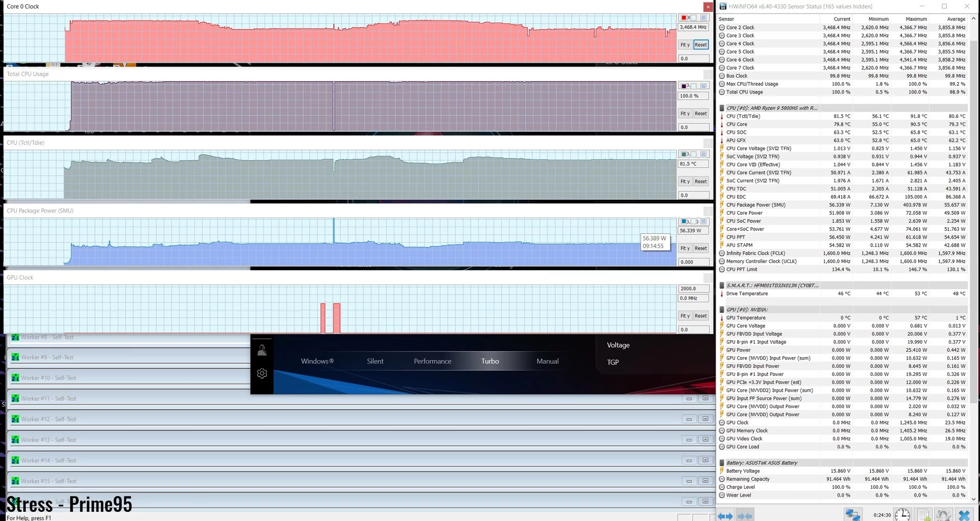Click the profile icon in Armoury Crate sidebar
The height and width of the screenshot is (521, 980).
pyautogui.click(x=262, y=350)
